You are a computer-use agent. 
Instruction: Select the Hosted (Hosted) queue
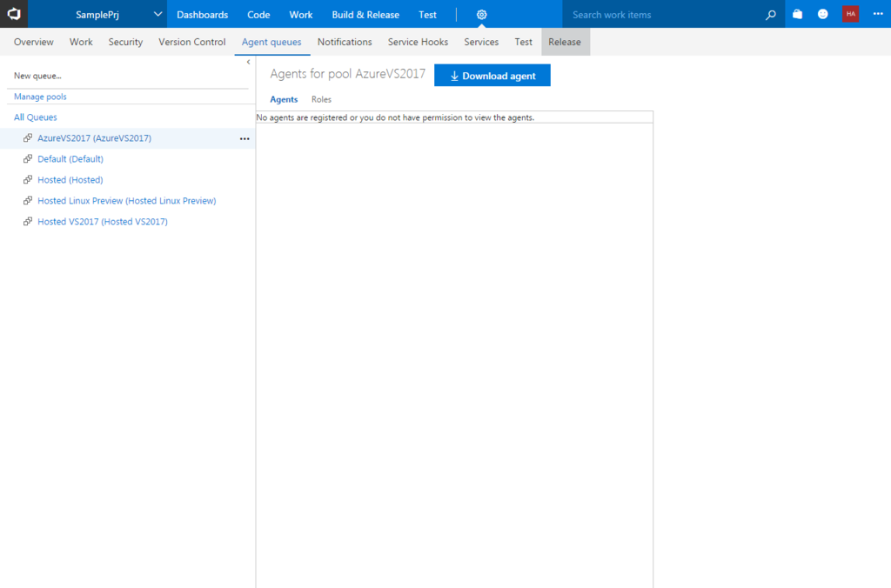[x=70, y=179]
